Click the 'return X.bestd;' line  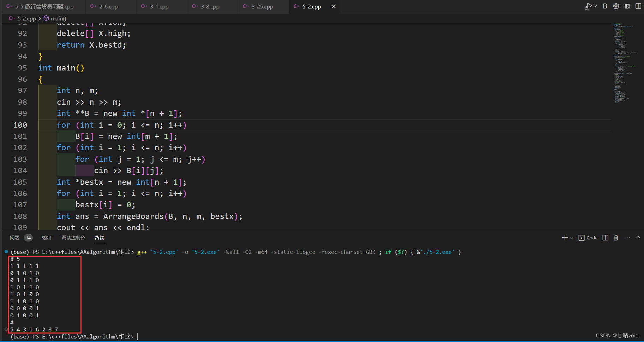(x=91, y=45)
